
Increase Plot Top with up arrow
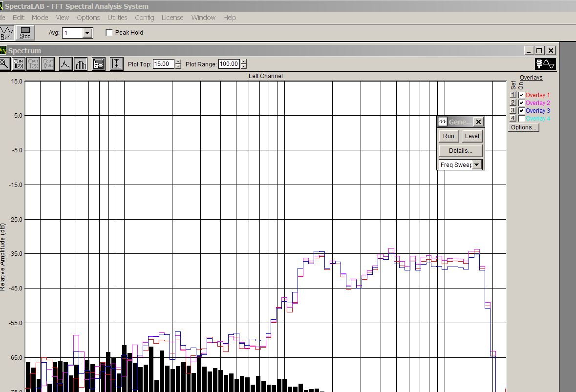(x=178, y=62)
